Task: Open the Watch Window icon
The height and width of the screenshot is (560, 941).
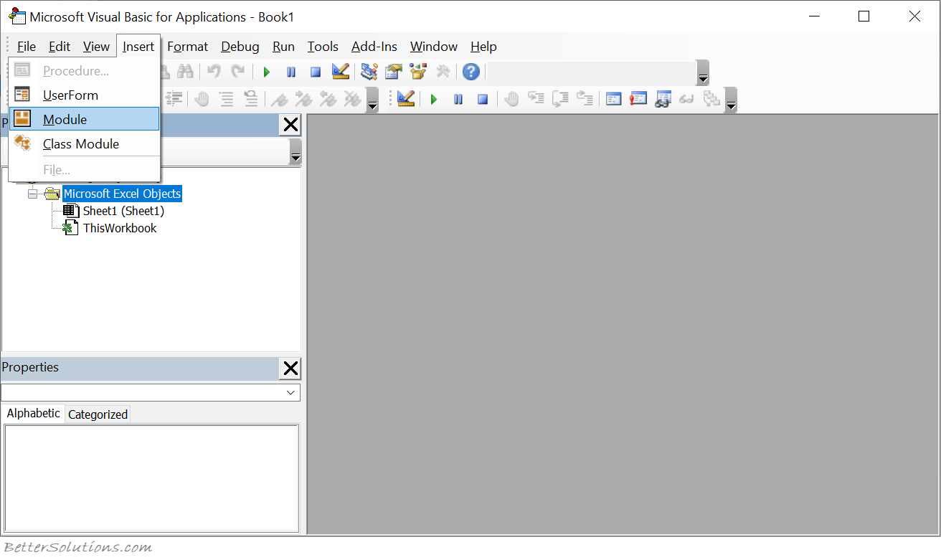Action: [x=663, y=99]
